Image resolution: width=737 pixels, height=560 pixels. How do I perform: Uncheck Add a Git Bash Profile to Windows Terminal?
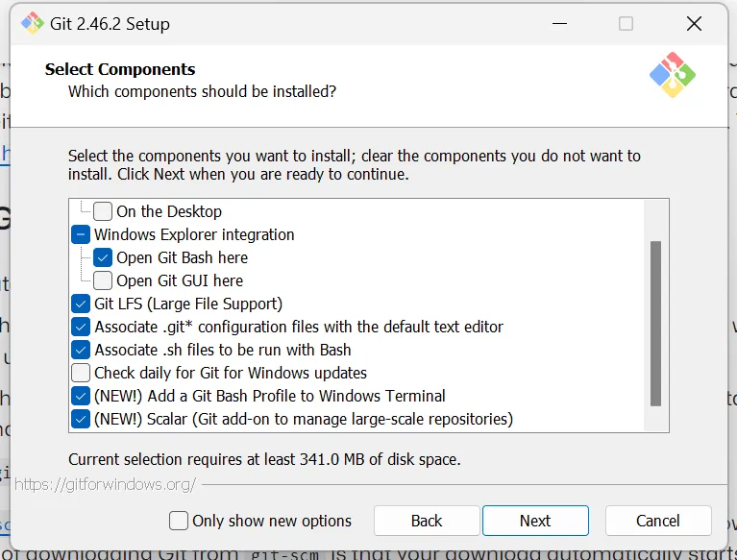click(x=81, y=396)
